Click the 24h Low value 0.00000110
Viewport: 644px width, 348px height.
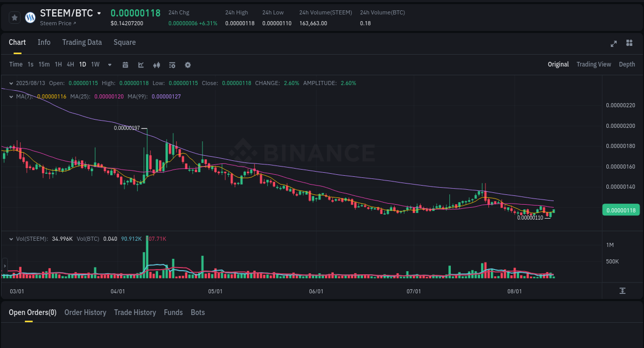pyautogui.click(x=277, y=23)
